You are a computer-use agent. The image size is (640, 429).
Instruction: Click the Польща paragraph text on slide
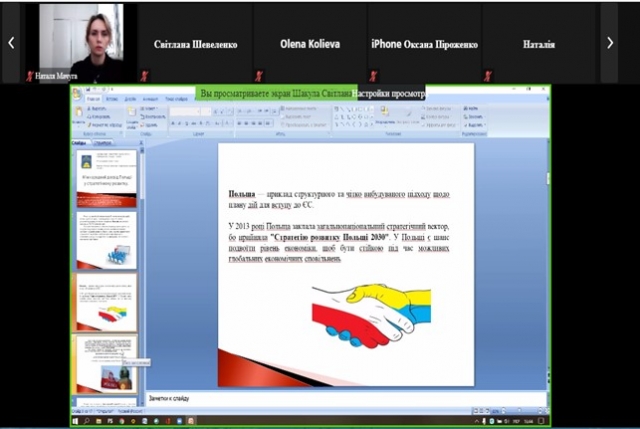(x=339, y=199)
